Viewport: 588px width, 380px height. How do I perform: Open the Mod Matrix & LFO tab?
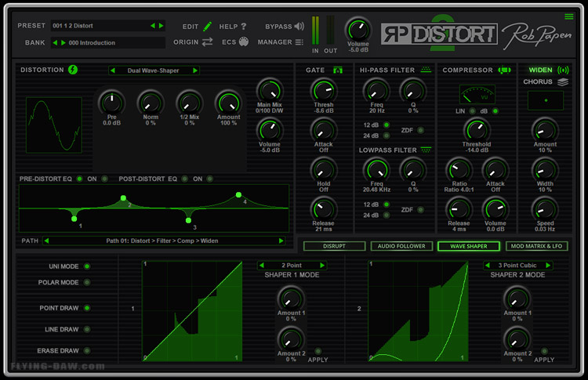[536, 246]
